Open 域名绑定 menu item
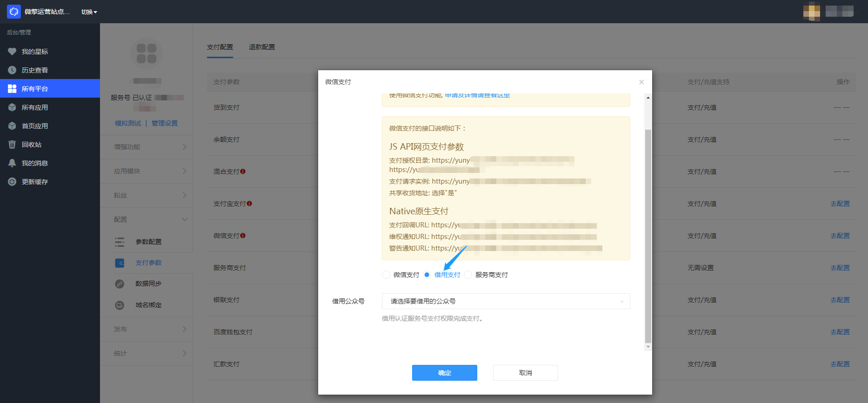The height and width of the screenshot is (403, 868). point(148,305)
